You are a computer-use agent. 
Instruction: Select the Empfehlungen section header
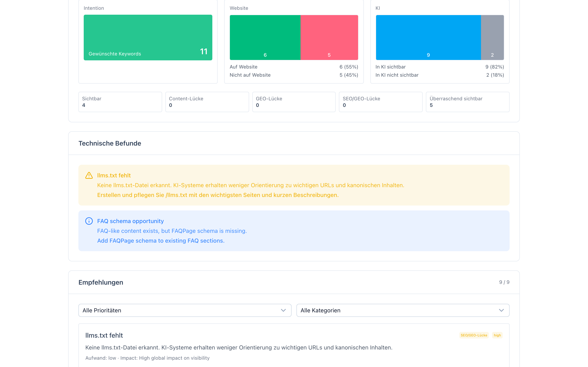[101, 282]
